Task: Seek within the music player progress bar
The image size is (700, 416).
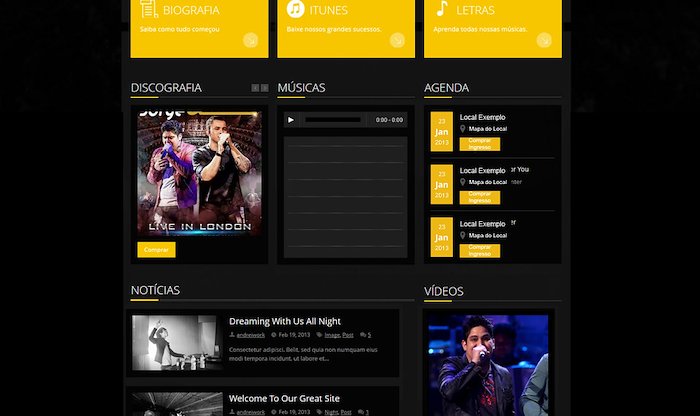Action: 333,120
